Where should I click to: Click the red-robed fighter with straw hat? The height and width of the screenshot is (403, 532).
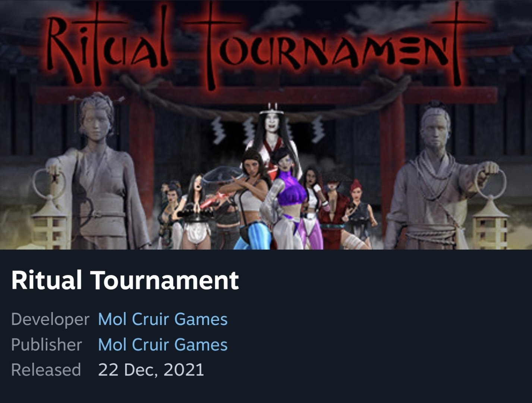[x=334, y=209]
